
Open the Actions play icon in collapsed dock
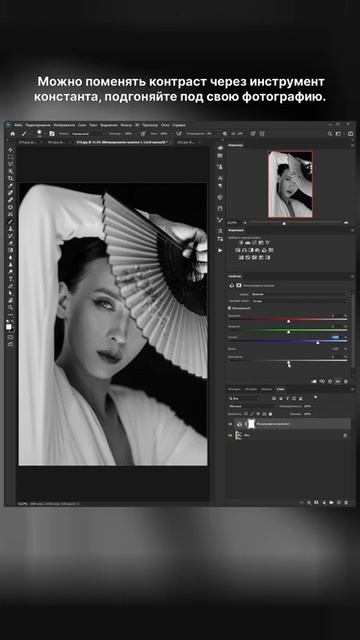220,250
